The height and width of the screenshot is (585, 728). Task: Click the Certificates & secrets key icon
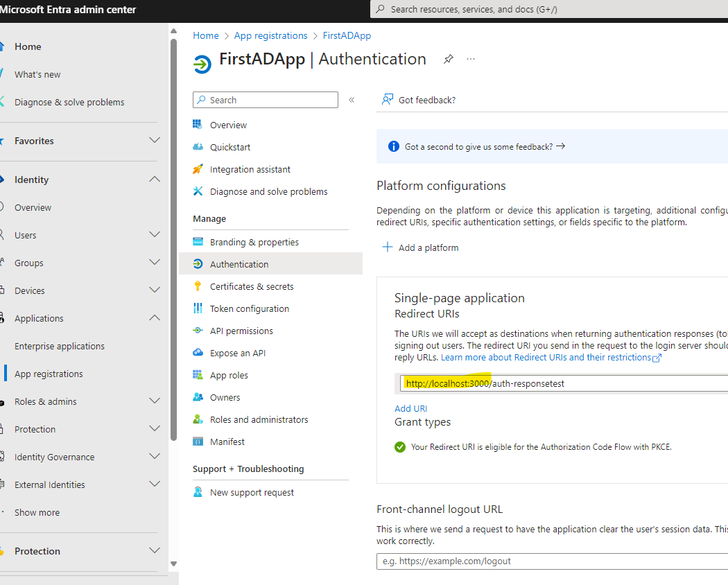point(198,286)
